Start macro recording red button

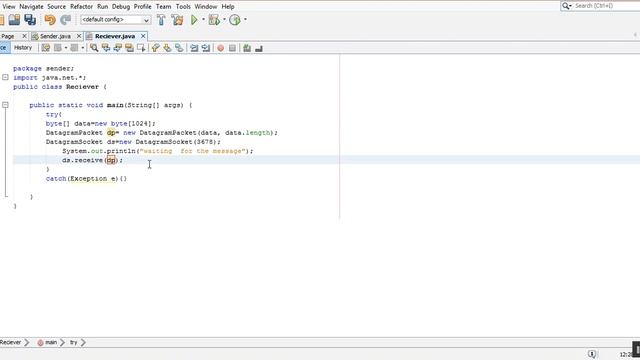pos(220,48)
